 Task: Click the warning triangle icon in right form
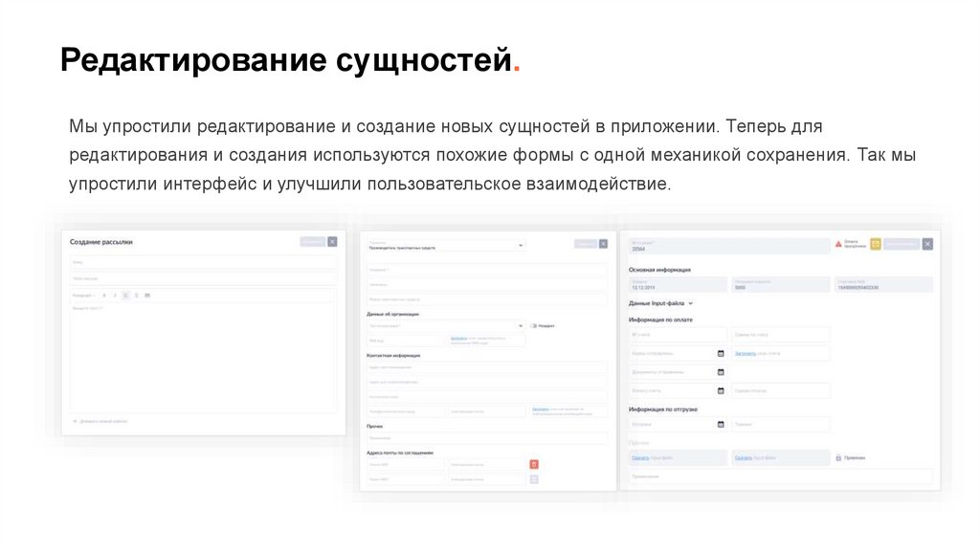[838, 244]
